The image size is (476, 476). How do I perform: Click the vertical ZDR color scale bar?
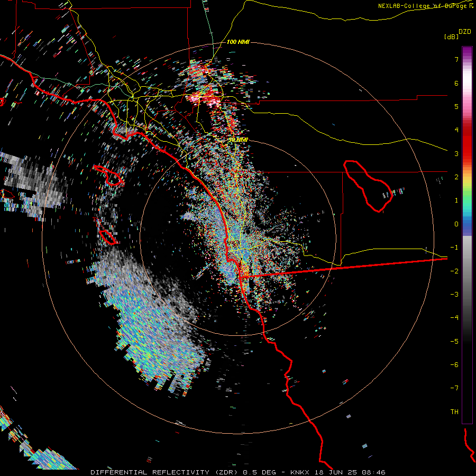467,235
